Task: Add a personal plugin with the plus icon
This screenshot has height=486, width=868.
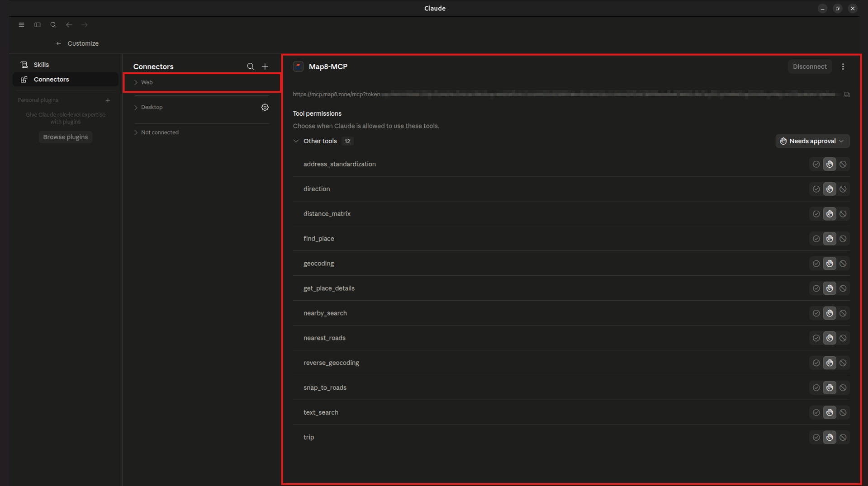Action: pos(108,100)
